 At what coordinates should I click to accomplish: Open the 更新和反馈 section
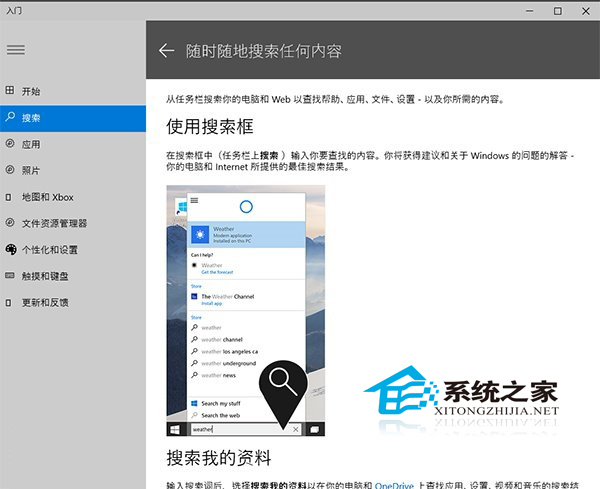[73, 303]
